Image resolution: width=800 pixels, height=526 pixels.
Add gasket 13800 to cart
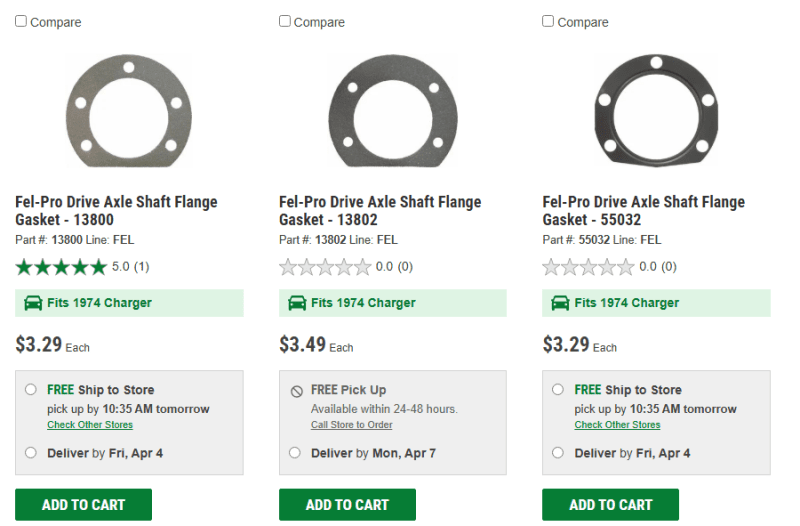pyautogui.click(x=84, y=505)
